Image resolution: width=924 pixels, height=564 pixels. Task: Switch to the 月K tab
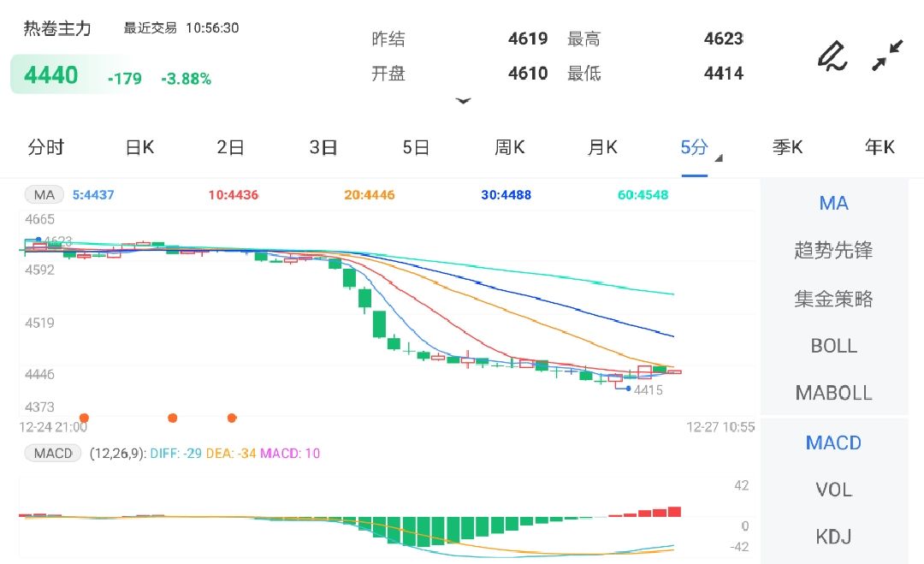pos(602,147)
